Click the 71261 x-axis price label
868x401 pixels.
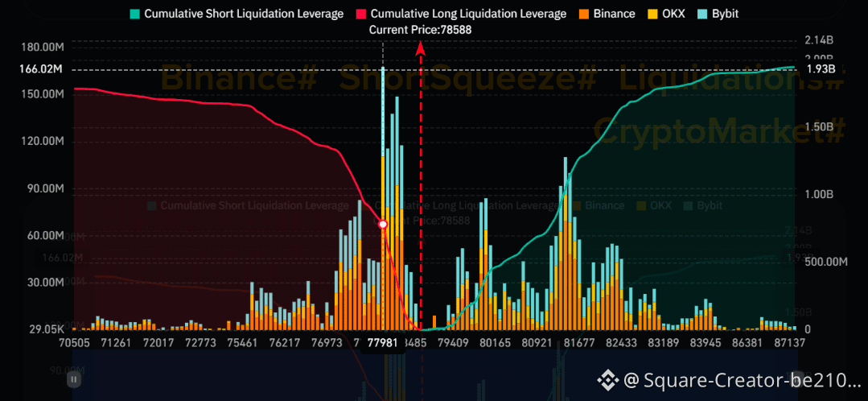(115, 343)
